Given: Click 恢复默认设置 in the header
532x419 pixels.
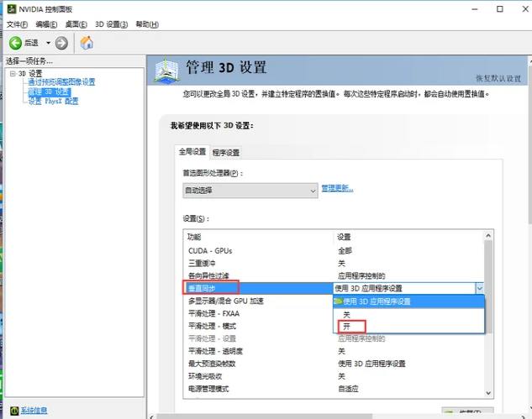Looking at the screenshot, I should point(501,77).
